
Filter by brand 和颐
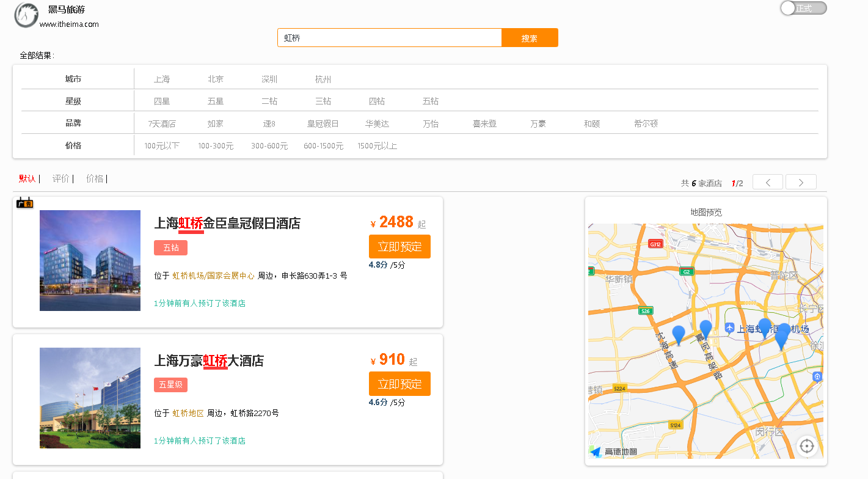coord(592,124)
